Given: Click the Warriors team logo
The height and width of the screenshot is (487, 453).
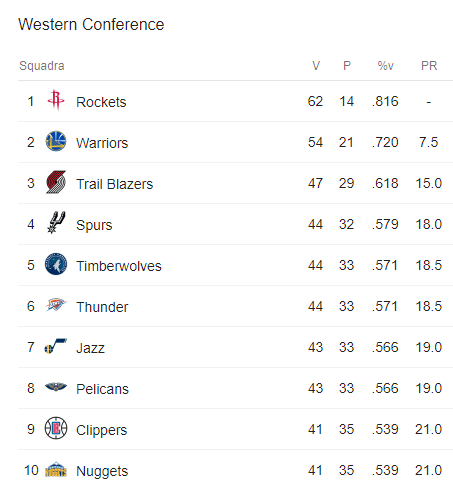Looking at the screenshot, I should point(56,141).
